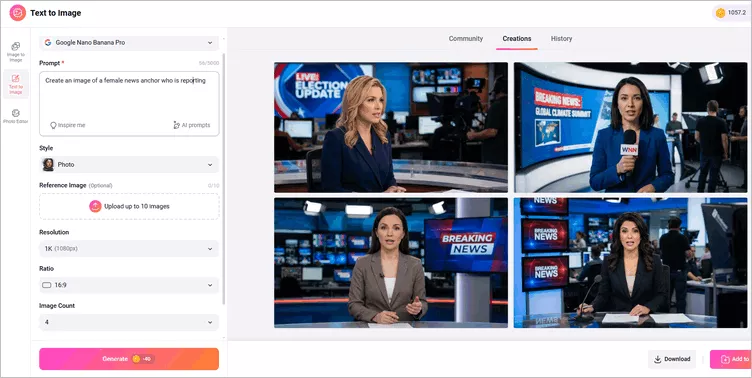Image resolution: width=752 pixels, height=378 pixels.
Task: Open the Style dropdown showing Photo
Action: pos(129,165)
